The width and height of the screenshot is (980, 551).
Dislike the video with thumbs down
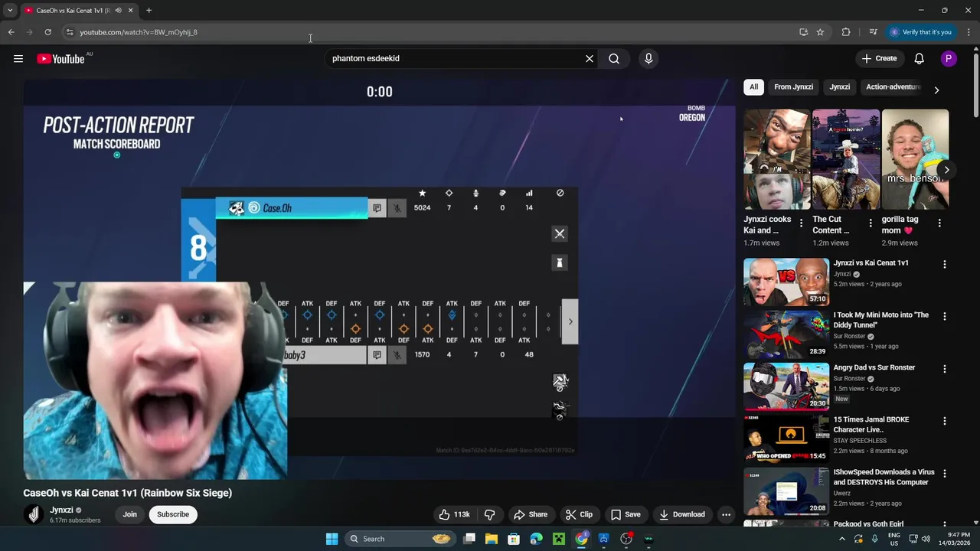pyautogui.click(x=490, y=514)
